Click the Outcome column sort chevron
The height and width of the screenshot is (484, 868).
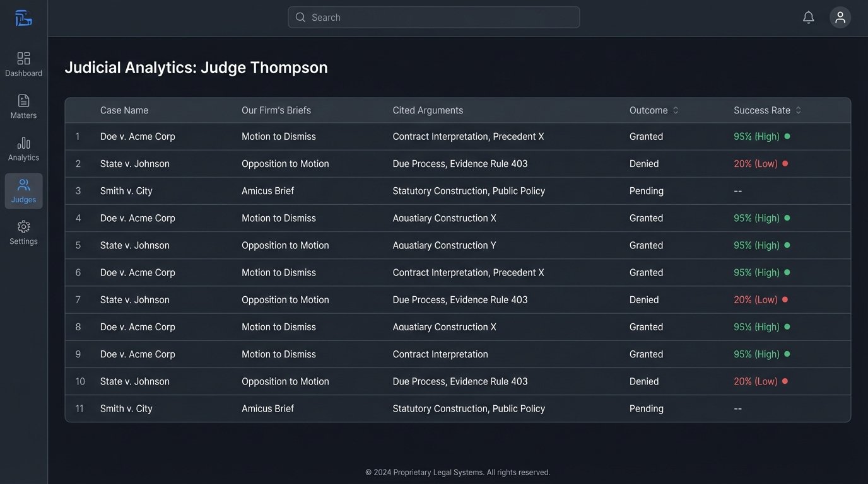[x=674, y=110]
